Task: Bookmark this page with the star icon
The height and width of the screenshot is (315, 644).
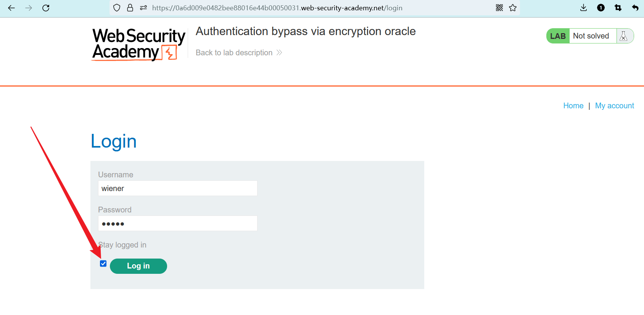Action: pos(513,8)
